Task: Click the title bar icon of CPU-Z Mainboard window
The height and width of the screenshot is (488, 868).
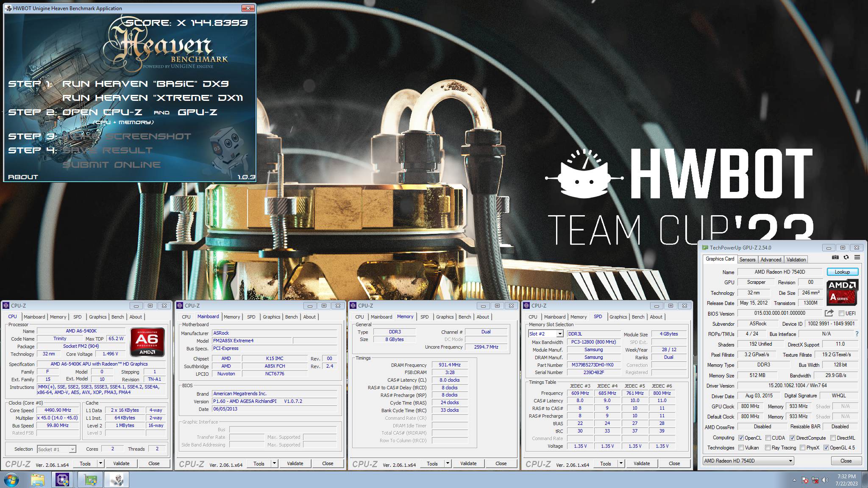Action: (x=180, y=305)
